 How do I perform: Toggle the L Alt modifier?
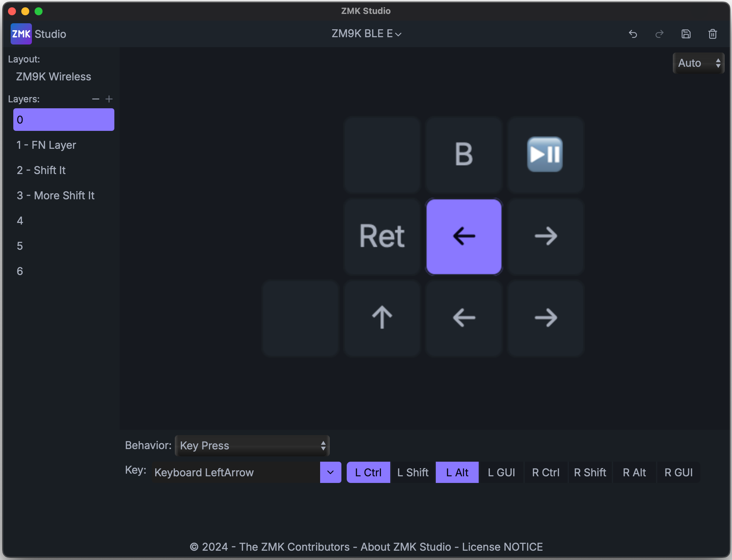(x=457, y=472)
